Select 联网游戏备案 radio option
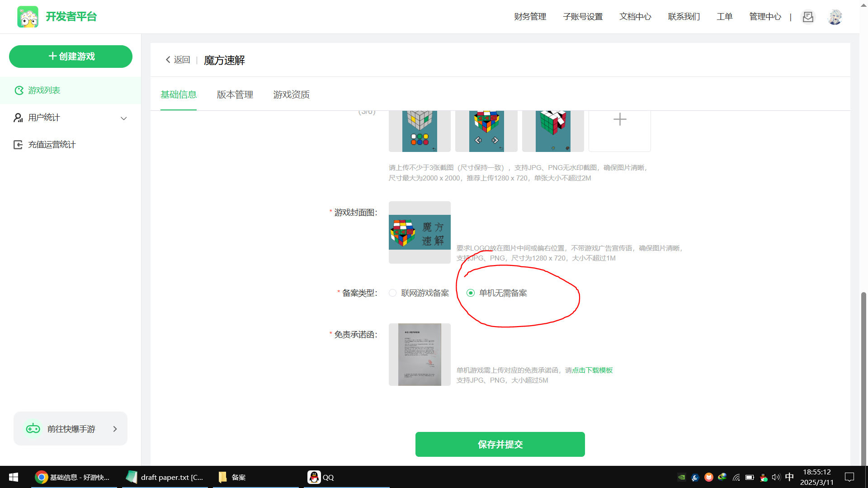 392,293
